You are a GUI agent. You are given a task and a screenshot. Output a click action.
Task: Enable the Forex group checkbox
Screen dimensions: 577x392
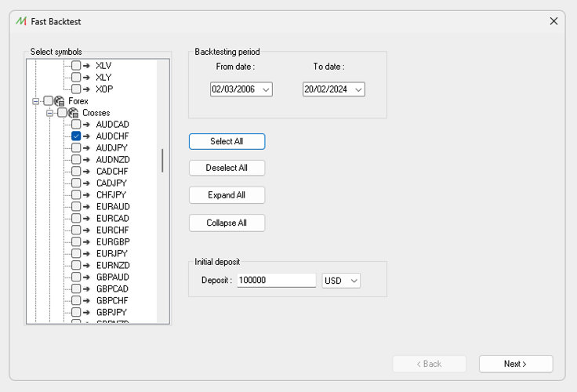click(49, 101)
